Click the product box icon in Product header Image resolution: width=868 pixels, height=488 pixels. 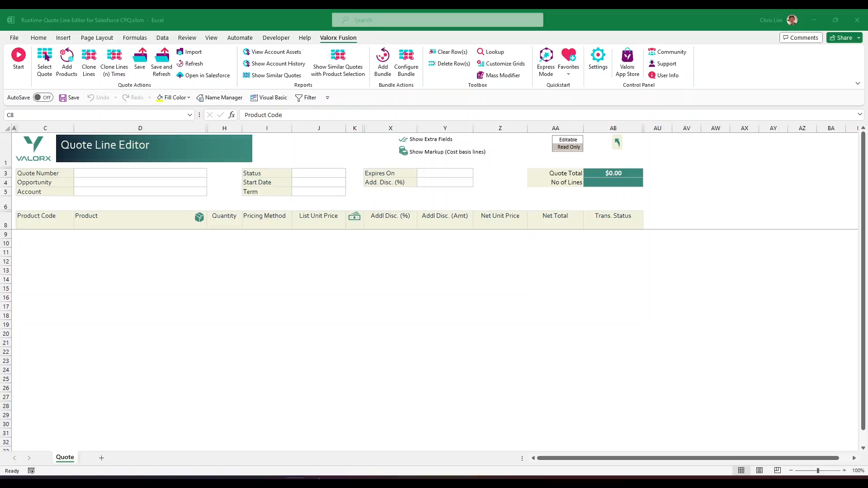point(199,217)
